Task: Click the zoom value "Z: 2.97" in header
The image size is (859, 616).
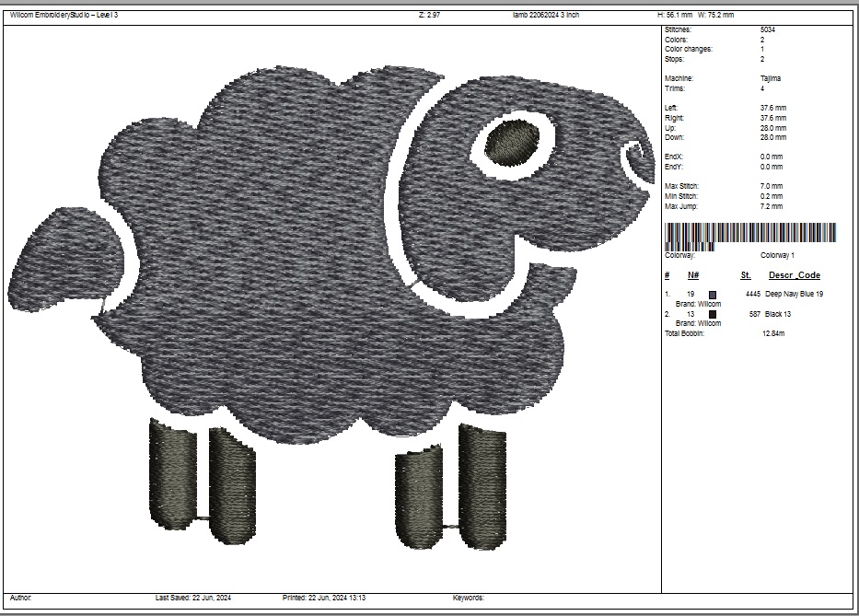Action: pyautogui.click(x=429, y=15)
